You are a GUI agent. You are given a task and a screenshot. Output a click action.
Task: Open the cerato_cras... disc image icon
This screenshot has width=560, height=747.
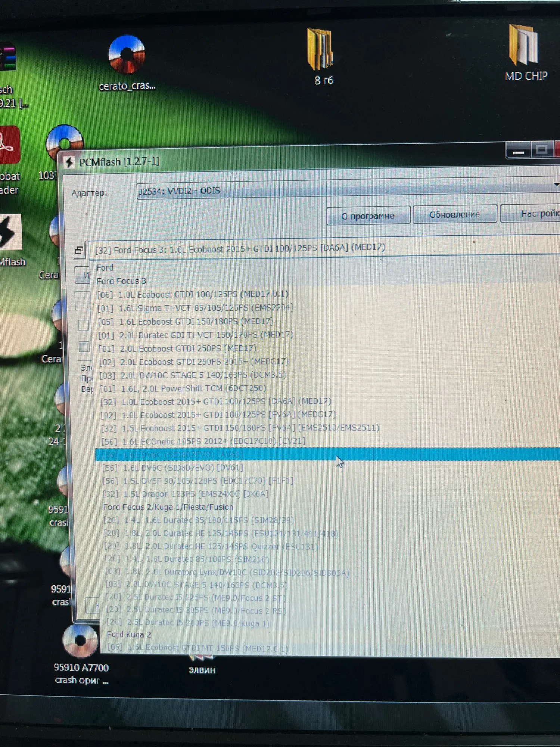(x=127, y=55)
